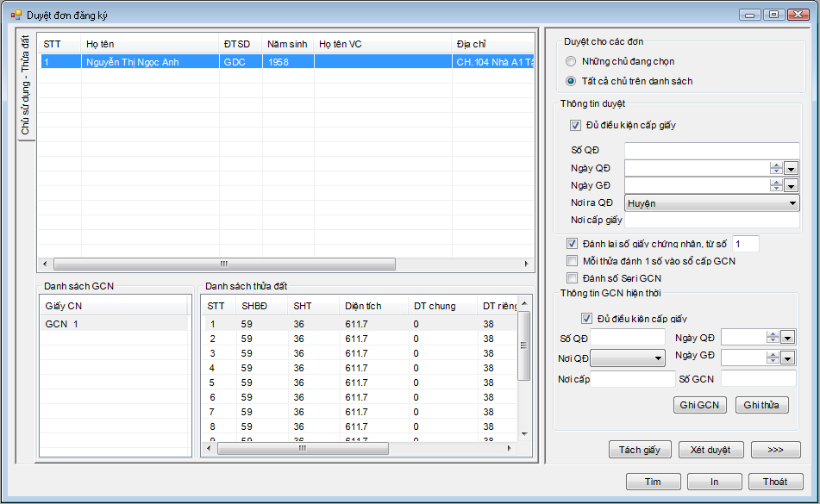This screenshot has height=504, width=820.
Task: Click the 'Tách giấy' button
Action: coord(639,450)
